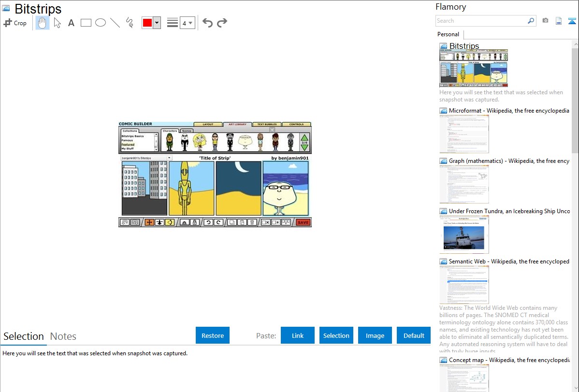Select the Crop tool
579x392 pixels.
click(15, 23)
